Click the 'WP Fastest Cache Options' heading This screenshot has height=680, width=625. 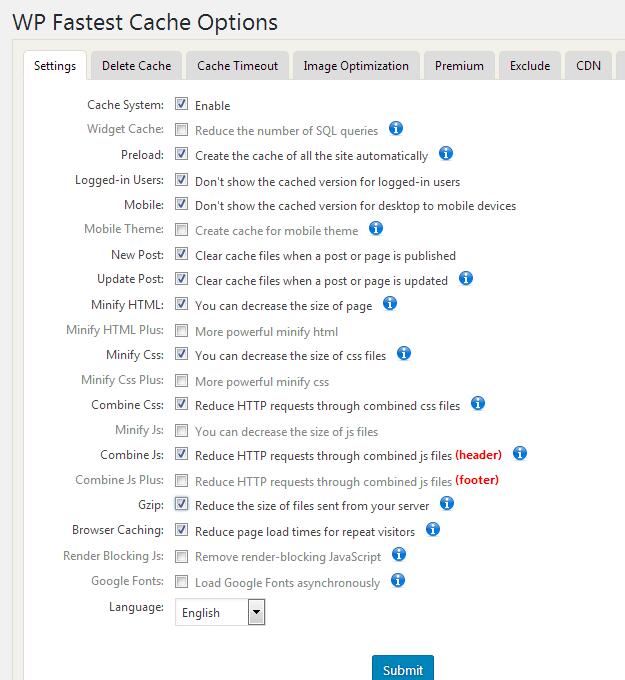[145, 22]
